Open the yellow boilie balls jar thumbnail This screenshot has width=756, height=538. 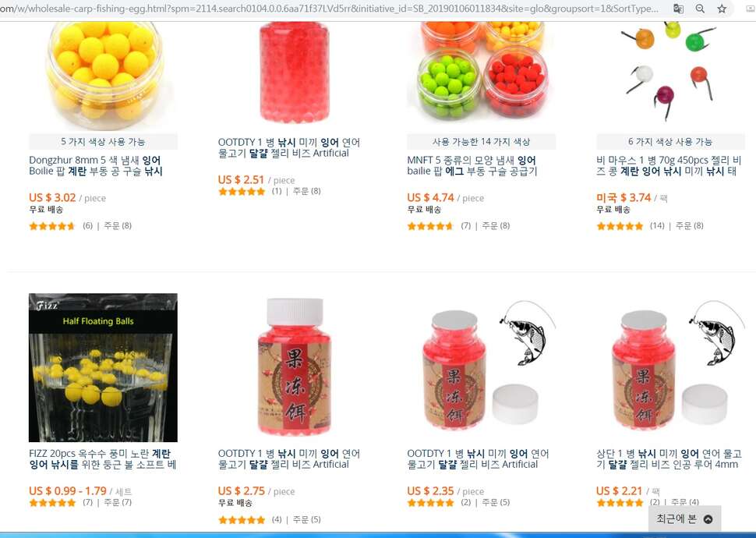[103, 76]
